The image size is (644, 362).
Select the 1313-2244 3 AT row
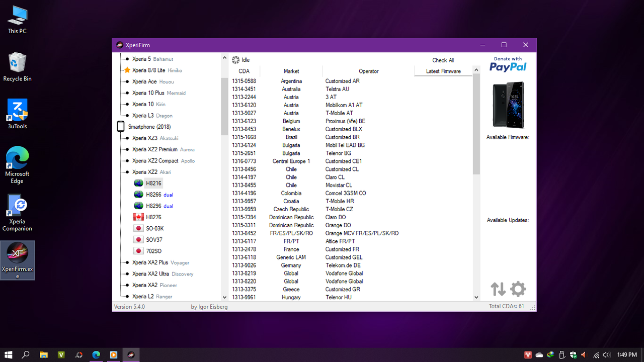[x=351, y=97]
